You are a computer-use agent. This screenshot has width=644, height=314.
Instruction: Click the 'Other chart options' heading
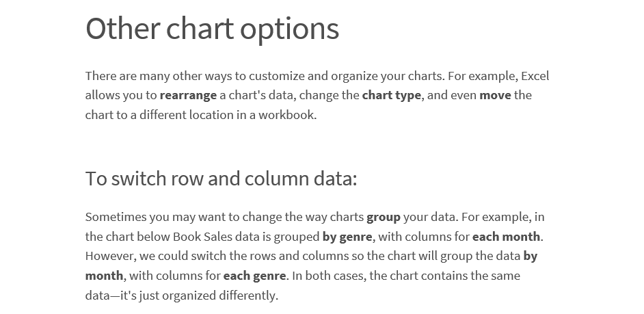click(x=213, y=28)
